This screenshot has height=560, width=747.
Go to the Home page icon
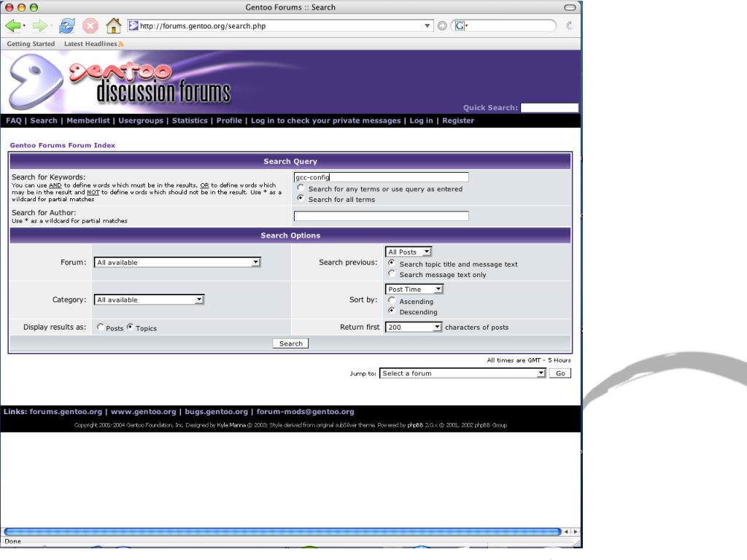(113, 26)
